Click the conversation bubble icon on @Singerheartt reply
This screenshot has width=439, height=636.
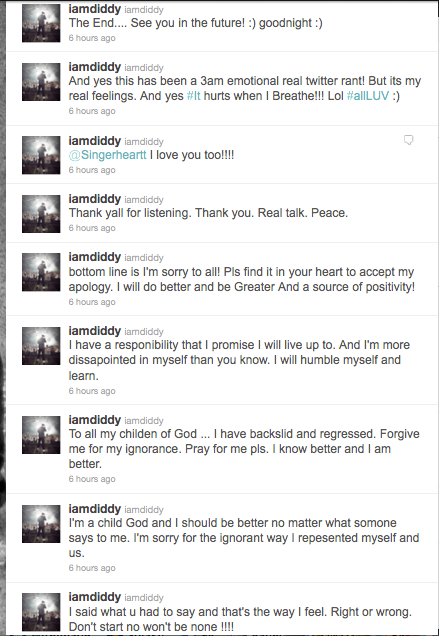click(x=409, y=140)
